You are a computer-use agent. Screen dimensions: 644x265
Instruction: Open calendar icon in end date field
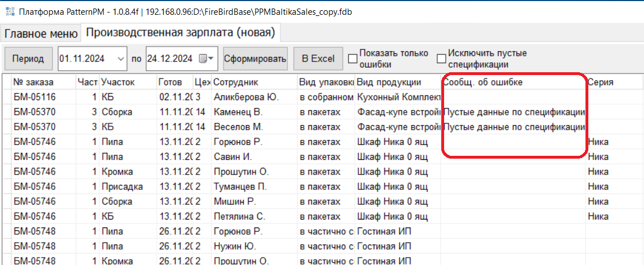203,58
